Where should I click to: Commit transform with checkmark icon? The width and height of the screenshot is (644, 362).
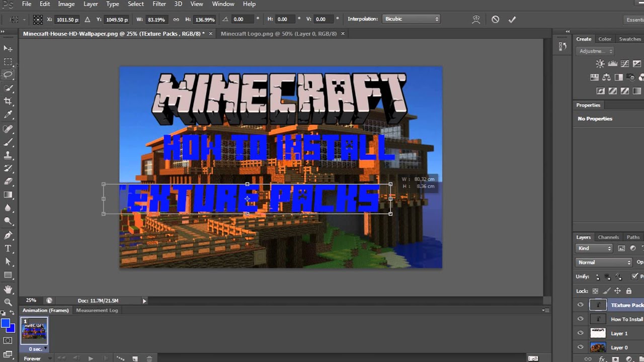[512, 19]
